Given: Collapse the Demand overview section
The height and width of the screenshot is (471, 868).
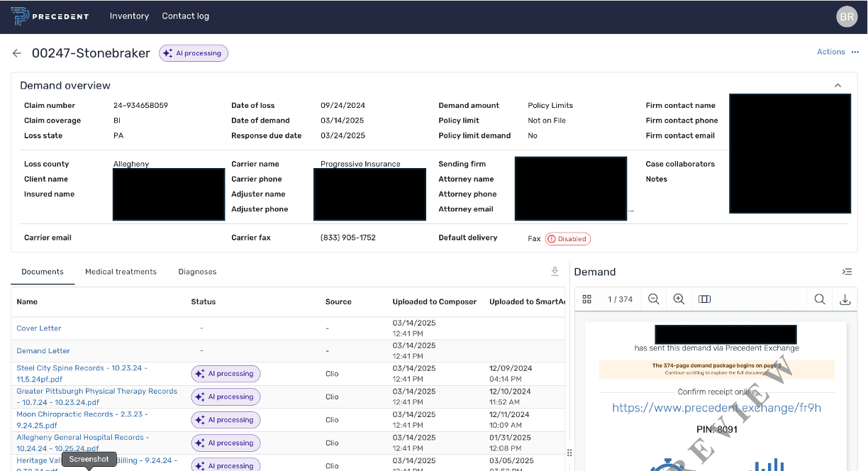Looking at the screenshot, I should pyautogui.click(x=838, y=85).
